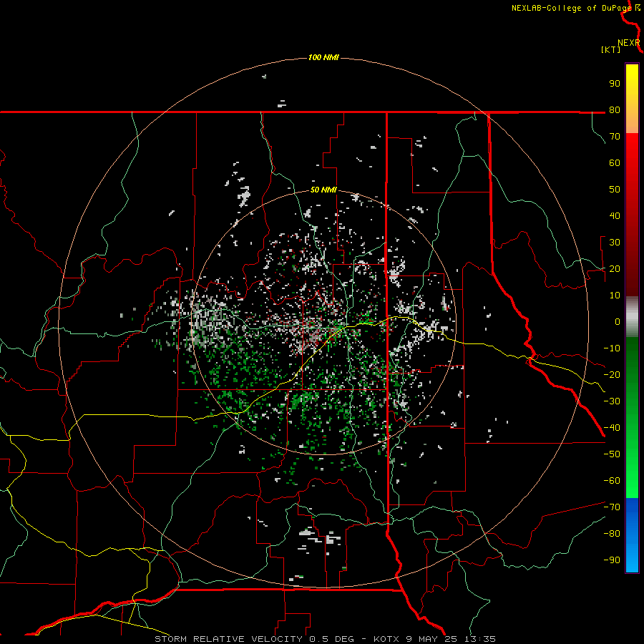The height and width of the screenshot is (644, 644).
Task: Select the -10 knot scale label
Action: coord(612,348)
